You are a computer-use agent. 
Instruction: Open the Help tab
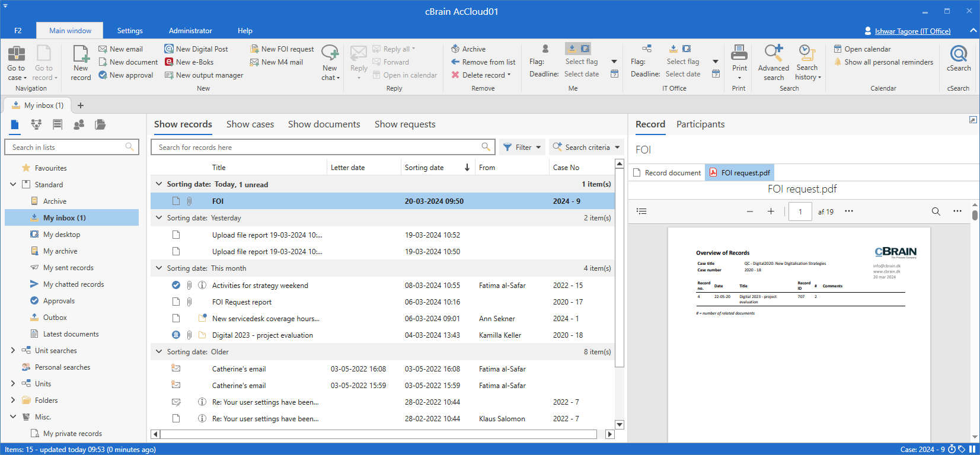coord(245,31)
